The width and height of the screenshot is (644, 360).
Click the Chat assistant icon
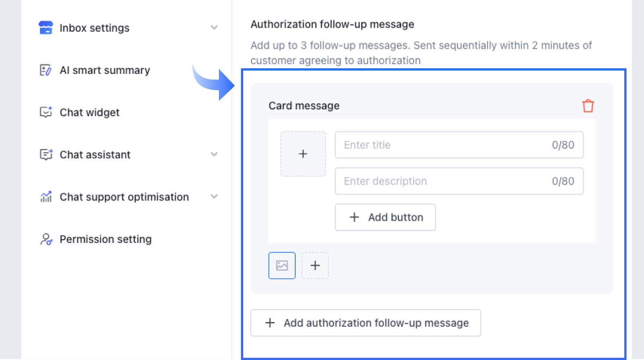(x=45, y=154)
